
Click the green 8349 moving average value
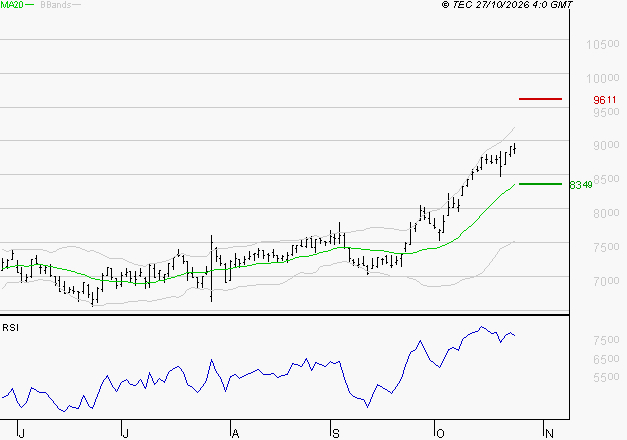581,185
